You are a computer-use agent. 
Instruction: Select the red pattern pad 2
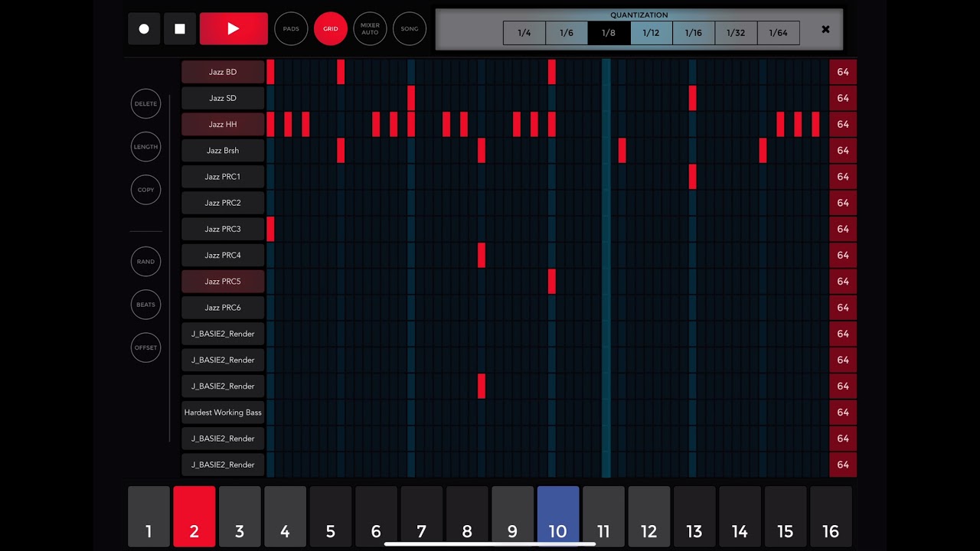pyautogui.click(x=194, y=517)
